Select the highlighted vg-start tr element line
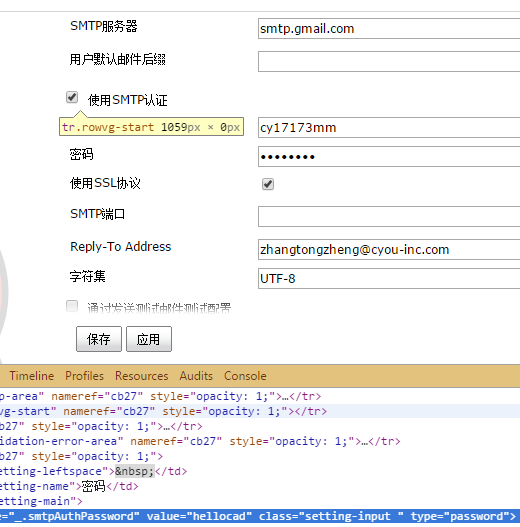Viewport: 520px width, 527px height. (260, 411)
